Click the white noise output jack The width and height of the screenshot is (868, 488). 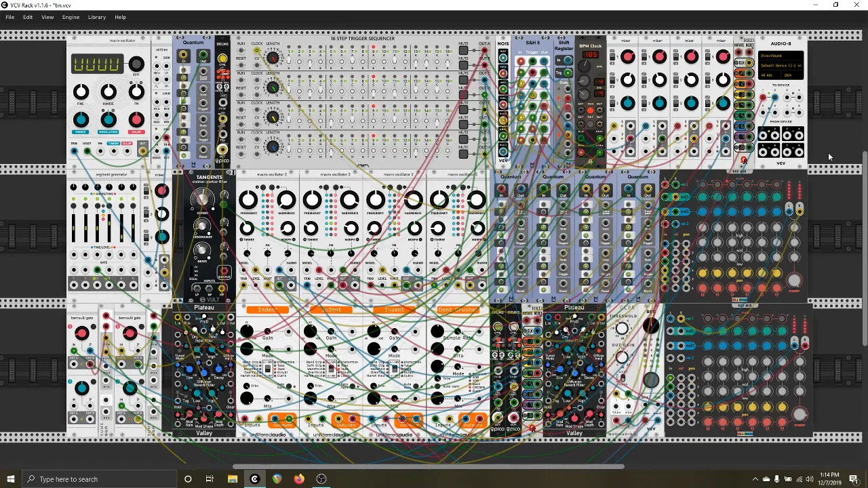coord(503,58)
